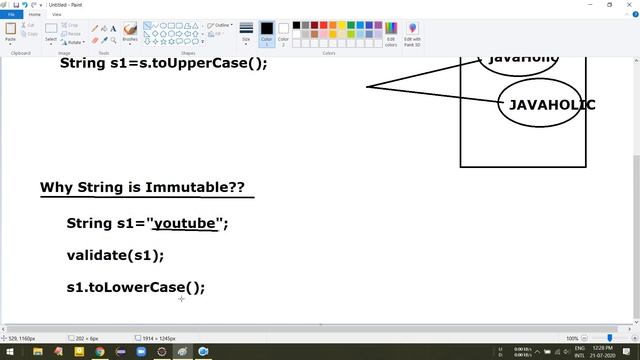
Task: Open the shape Fill dropdown
Action: point(216,34)
